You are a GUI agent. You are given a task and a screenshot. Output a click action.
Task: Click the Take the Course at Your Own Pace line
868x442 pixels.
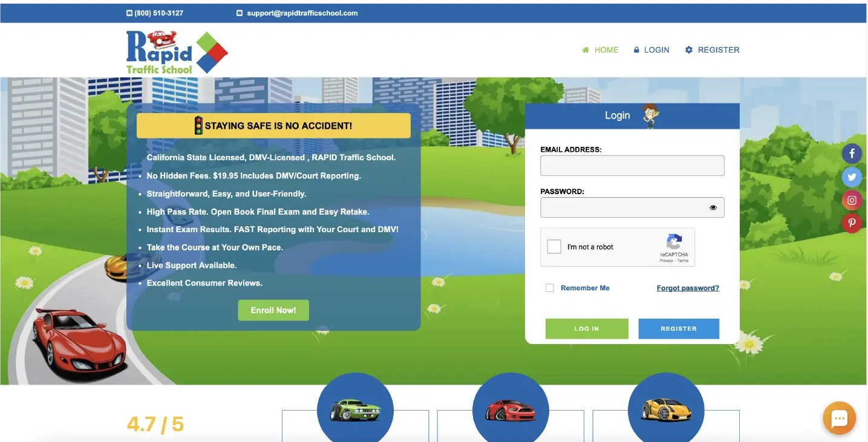tap(215, 247)
